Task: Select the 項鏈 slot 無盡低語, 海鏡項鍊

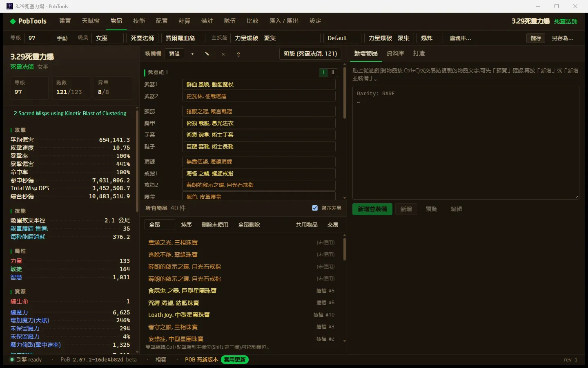Action: tap(258, 162)
